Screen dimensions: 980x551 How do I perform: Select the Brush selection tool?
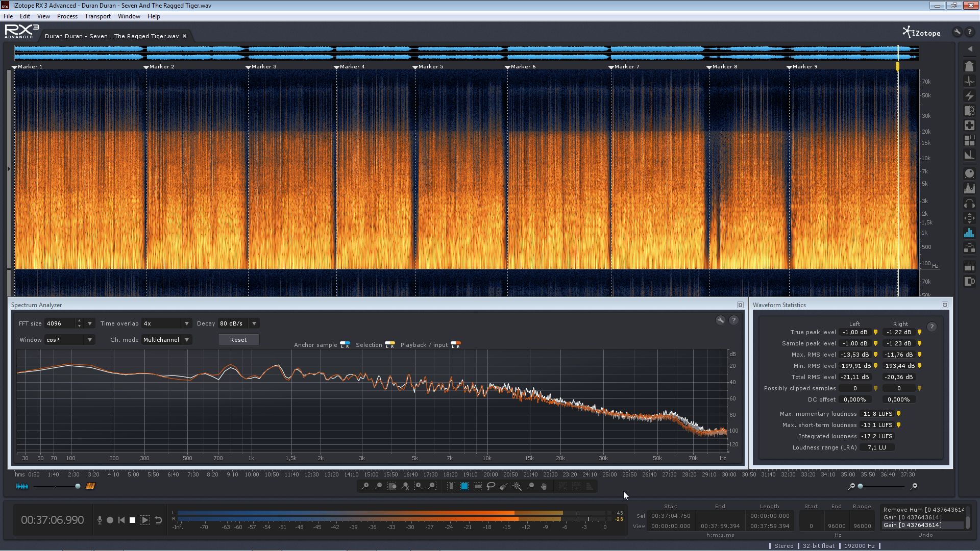point(504,487)
